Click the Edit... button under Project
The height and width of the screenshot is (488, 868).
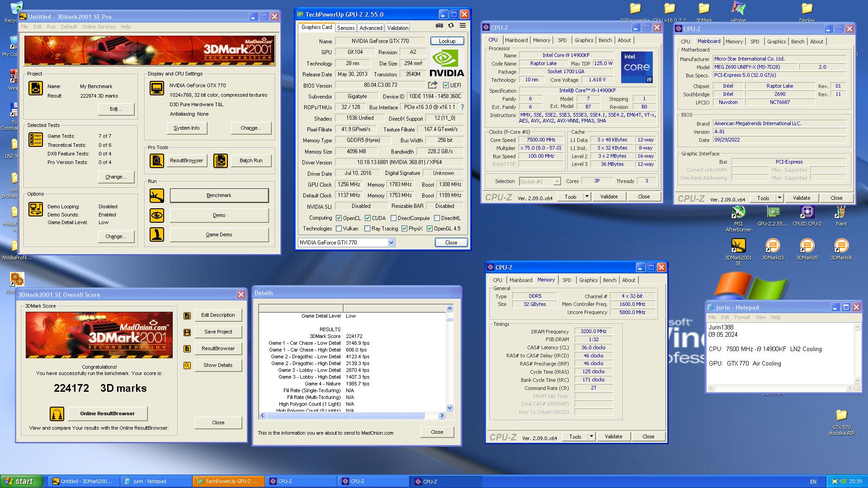pos(116,109)
